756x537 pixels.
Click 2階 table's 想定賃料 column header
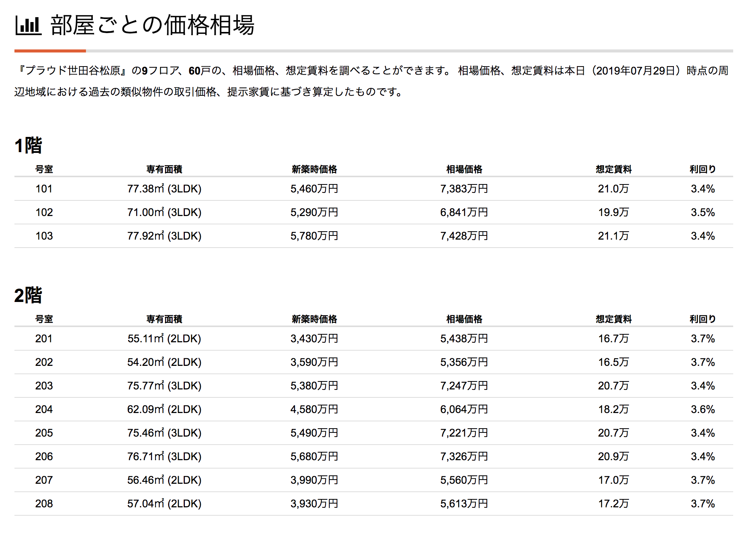(x=613, y=319)
